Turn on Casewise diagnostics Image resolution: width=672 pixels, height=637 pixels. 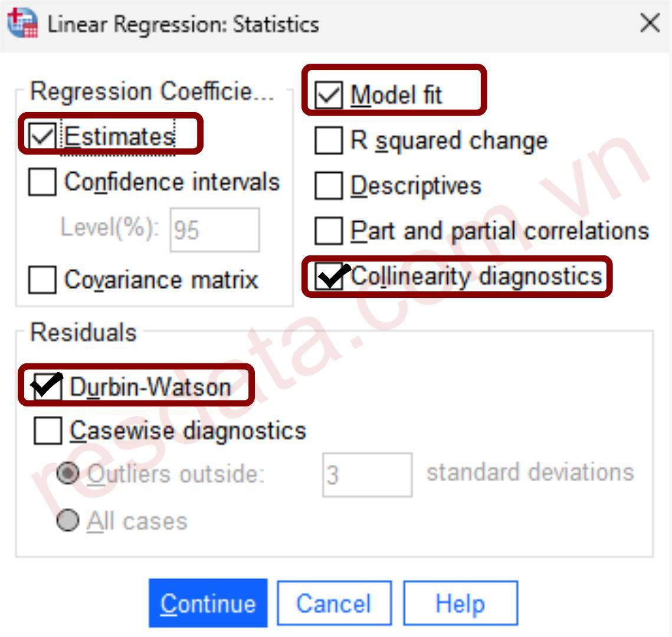tap(48, 431)
